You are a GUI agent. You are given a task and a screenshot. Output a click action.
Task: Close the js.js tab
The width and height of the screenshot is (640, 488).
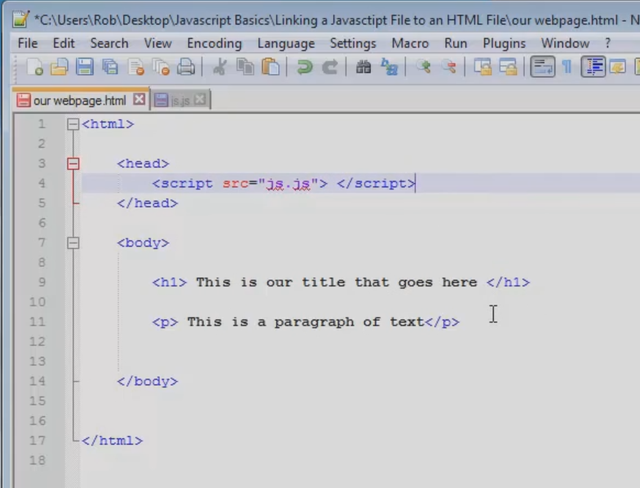coord(200,99)
